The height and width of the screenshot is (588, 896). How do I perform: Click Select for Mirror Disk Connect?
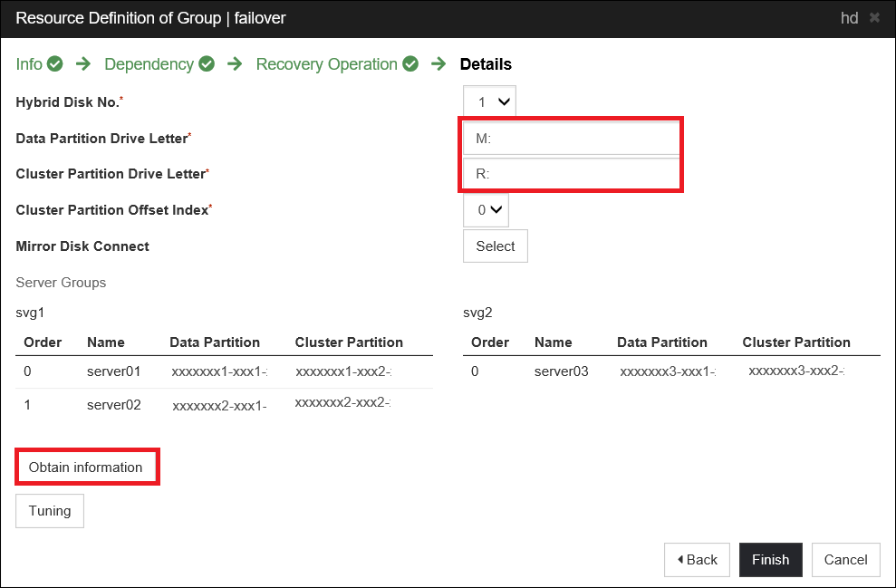(495, 246)
